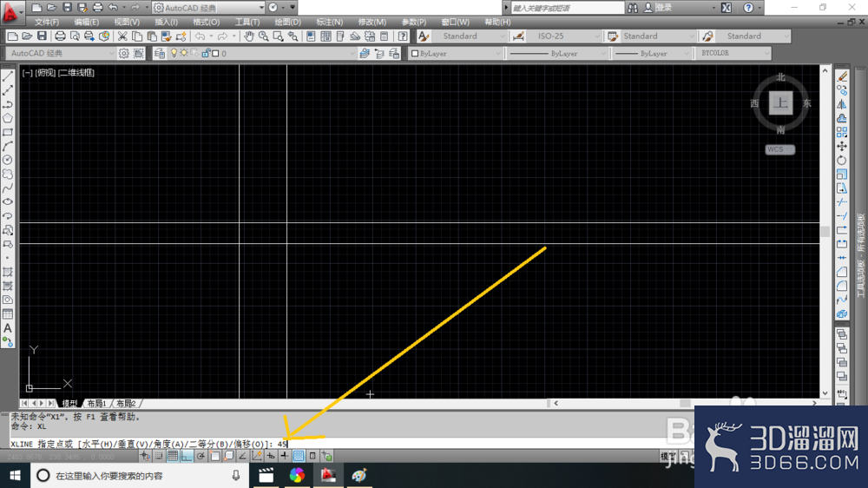Click the 二维线框 visual style label
Image resolution: width=868 pixels, height=488 pixels.
click(76, 73)
